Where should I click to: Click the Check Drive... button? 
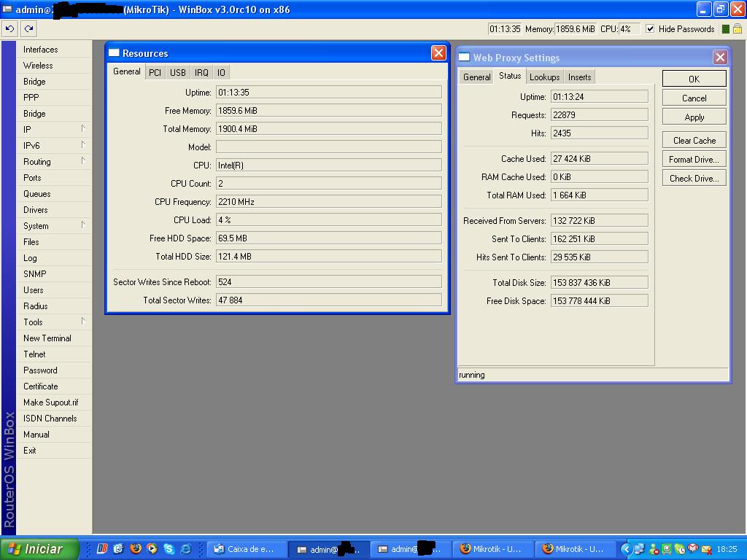point(694,179)
